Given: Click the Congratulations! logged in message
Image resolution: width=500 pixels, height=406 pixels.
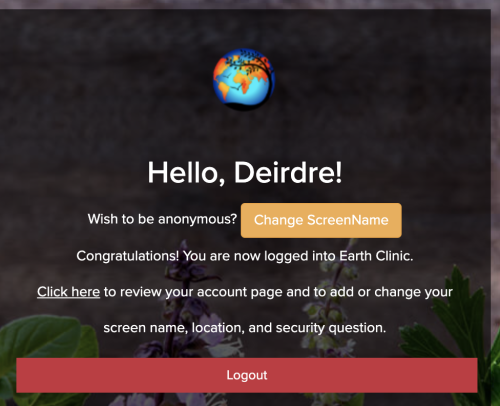Looking at the screenshot, I should point(245,256).
